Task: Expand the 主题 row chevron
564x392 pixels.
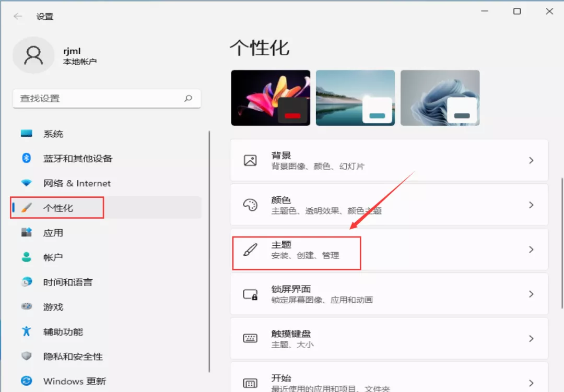Action: tap(531, 250)
